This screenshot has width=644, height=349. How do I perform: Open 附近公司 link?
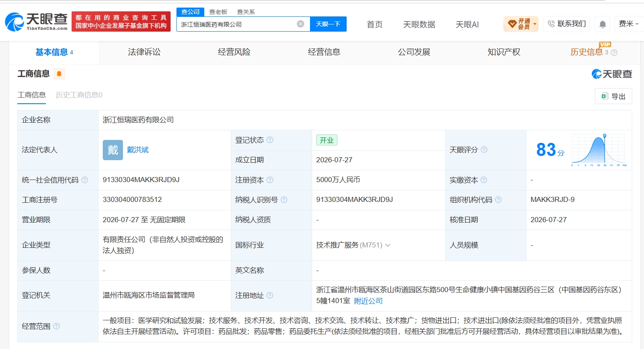pyautogui.click(x=369, y=301)
